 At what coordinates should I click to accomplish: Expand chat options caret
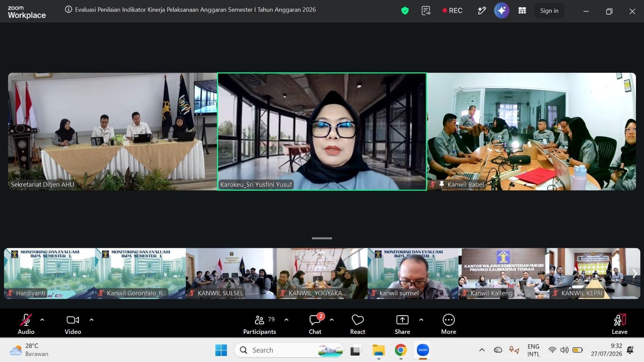[332, 320]
